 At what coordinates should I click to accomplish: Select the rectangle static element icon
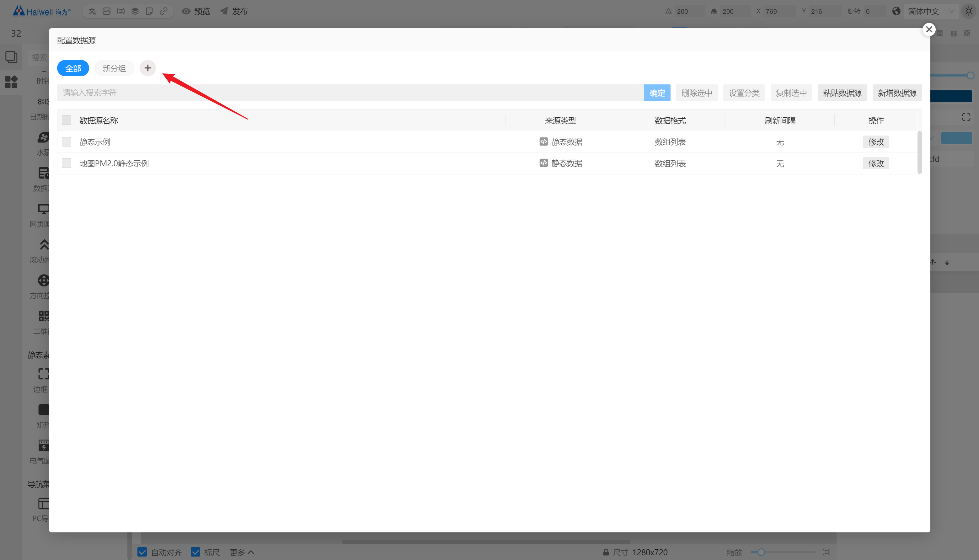click(x=44, y=410)
